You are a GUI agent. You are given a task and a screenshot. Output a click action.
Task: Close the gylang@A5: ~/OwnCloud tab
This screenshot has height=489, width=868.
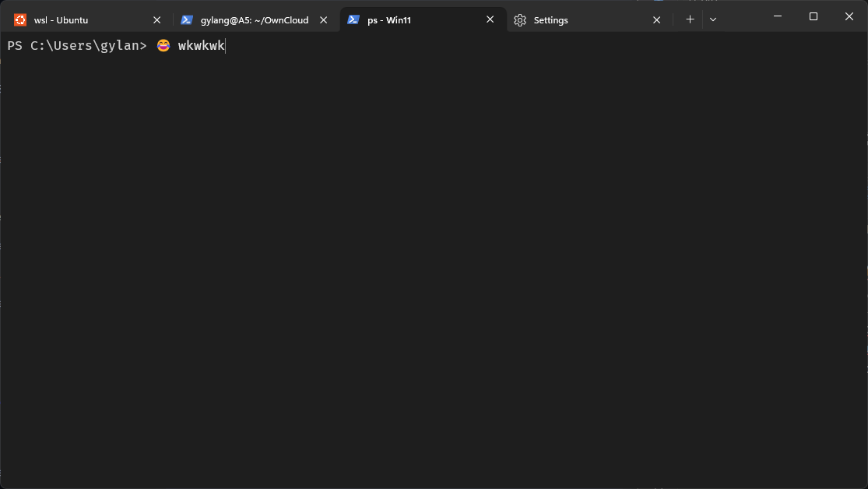click(323, 20)
